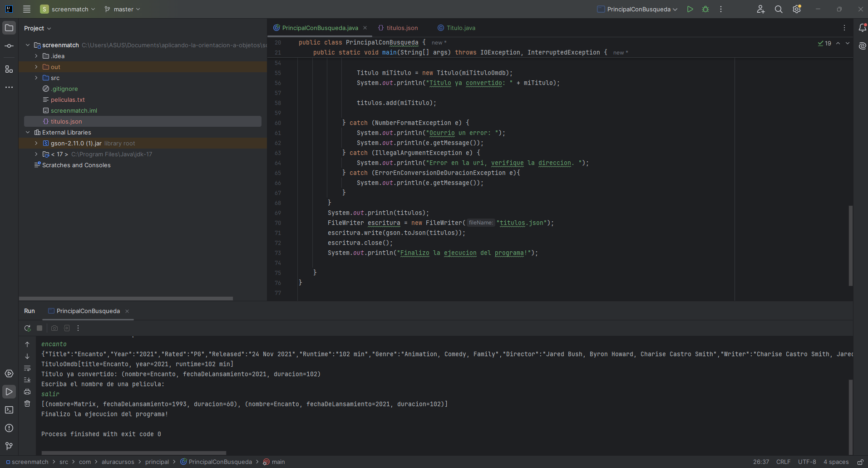Go to previous highlighted error arrow
The image size is (868, 468).
838,43
